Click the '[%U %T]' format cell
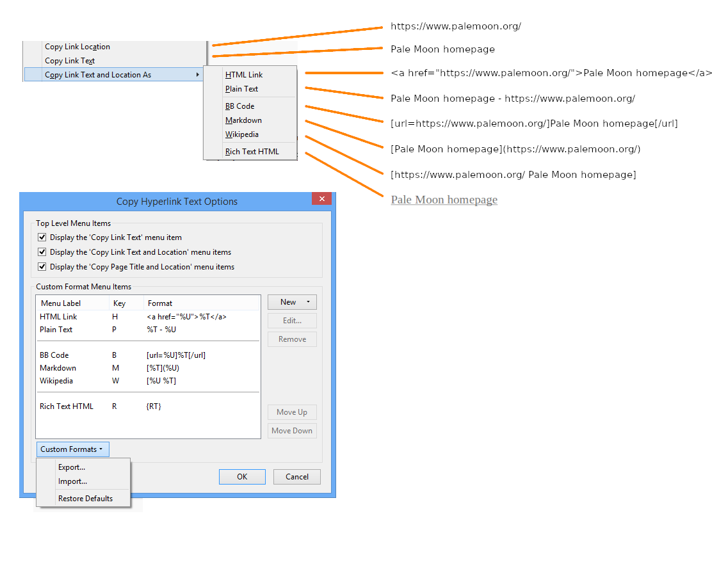The width and height of the screenshot is (728, 562). coord(161,381)
